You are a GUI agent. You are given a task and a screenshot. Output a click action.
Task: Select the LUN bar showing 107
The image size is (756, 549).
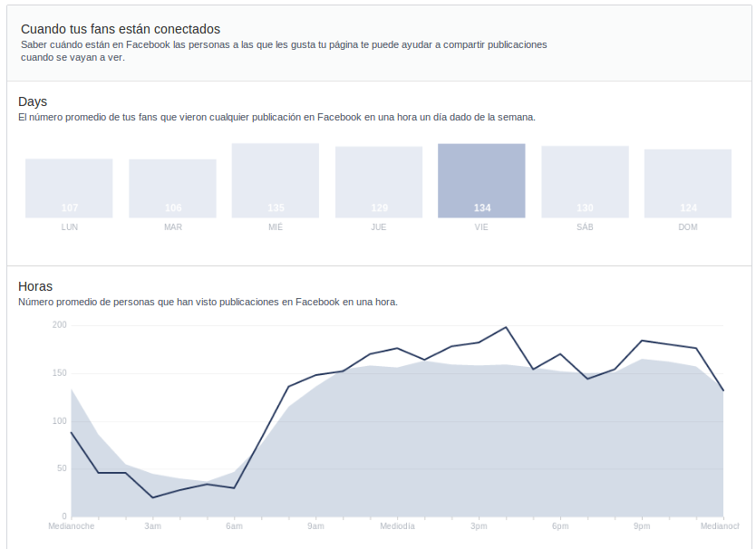tap(69, 188)
